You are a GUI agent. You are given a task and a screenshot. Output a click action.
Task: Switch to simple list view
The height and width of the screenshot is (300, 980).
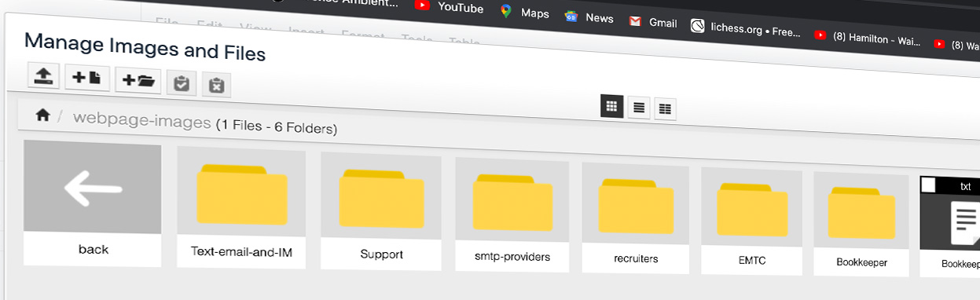[x=639, y=108]
